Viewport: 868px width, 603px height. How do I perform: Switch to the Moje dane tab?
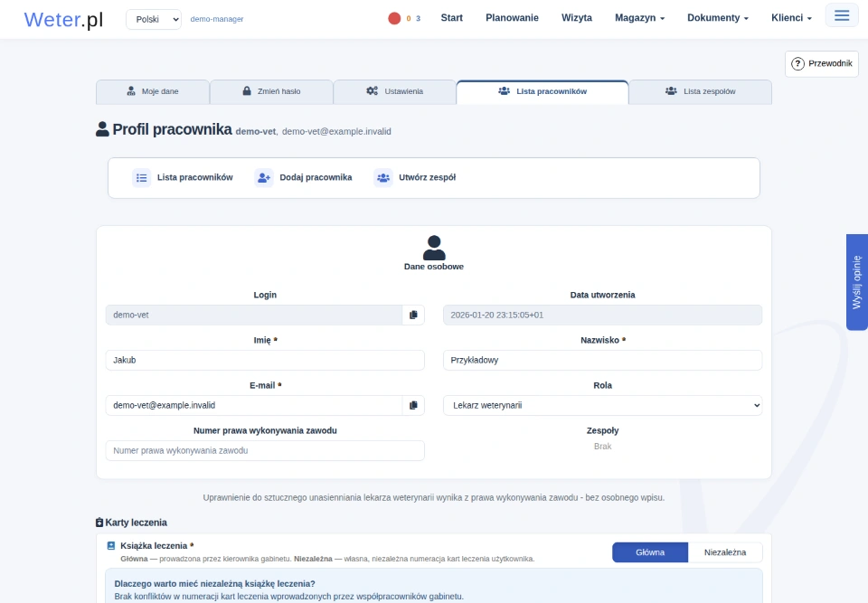(153, 91)
